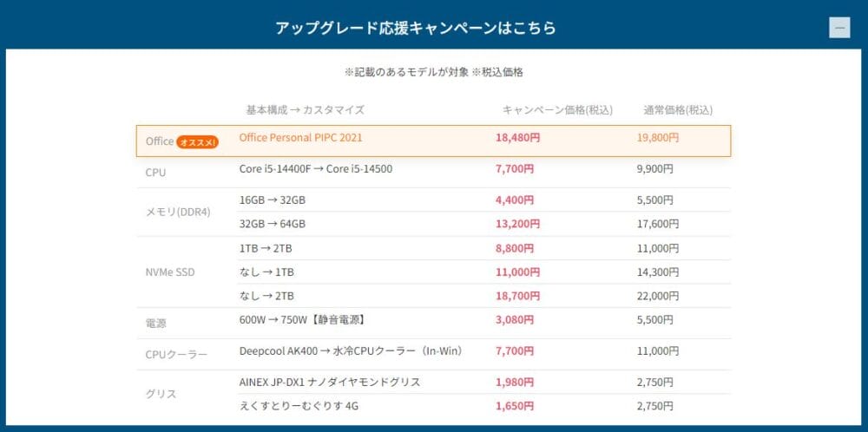Screen dimensions: 868x432
Task: Select the Office Personal PIPC 2021 option
Action: pyautogui.click(x=300, y=138)
